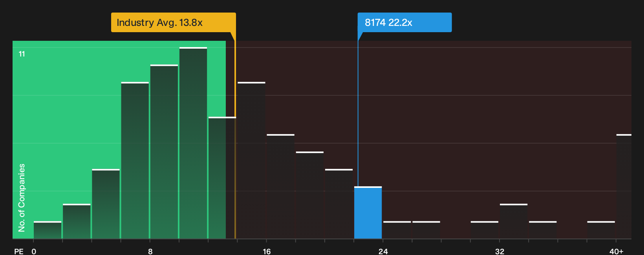The width and height of the screenshot is (644, 255).
Task: Click the y-axis value 11
Action: pyautogui.click(x=22, y=54)
